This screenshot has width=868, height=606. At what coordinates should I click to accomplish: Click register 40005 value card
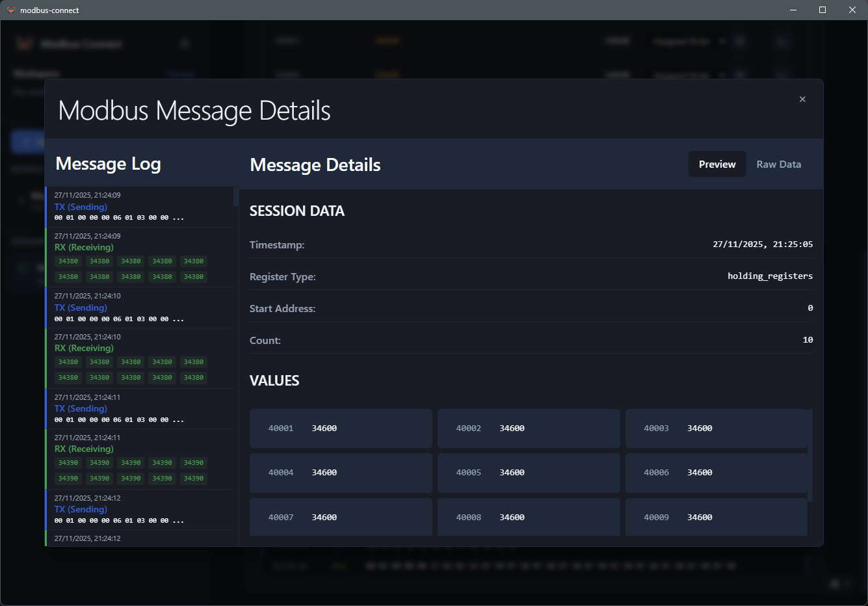coord(529,473)
